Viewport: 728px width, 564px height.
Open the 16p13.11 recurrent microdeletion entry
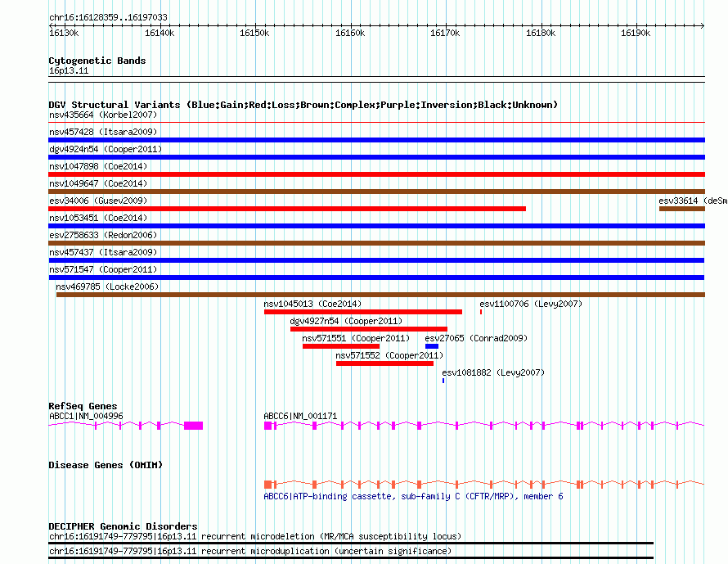[x=255, y=536]
